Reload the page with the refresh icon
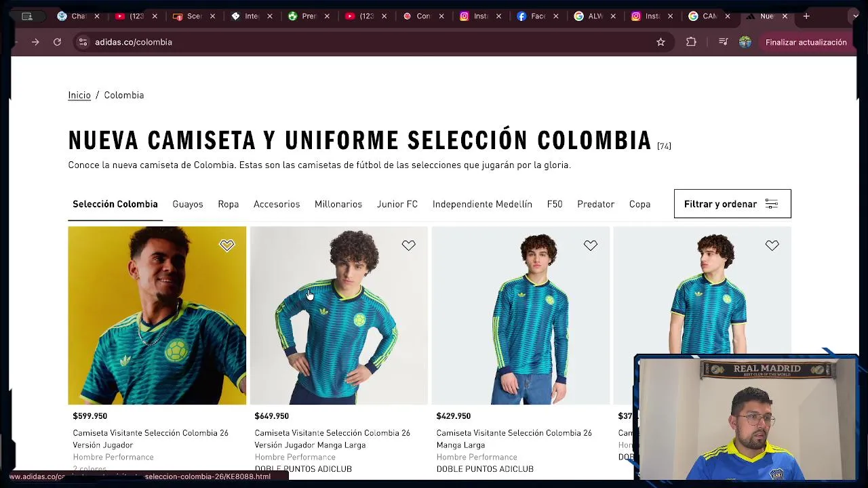The width and height of the screenshot is (868, 488). (58, 42)
